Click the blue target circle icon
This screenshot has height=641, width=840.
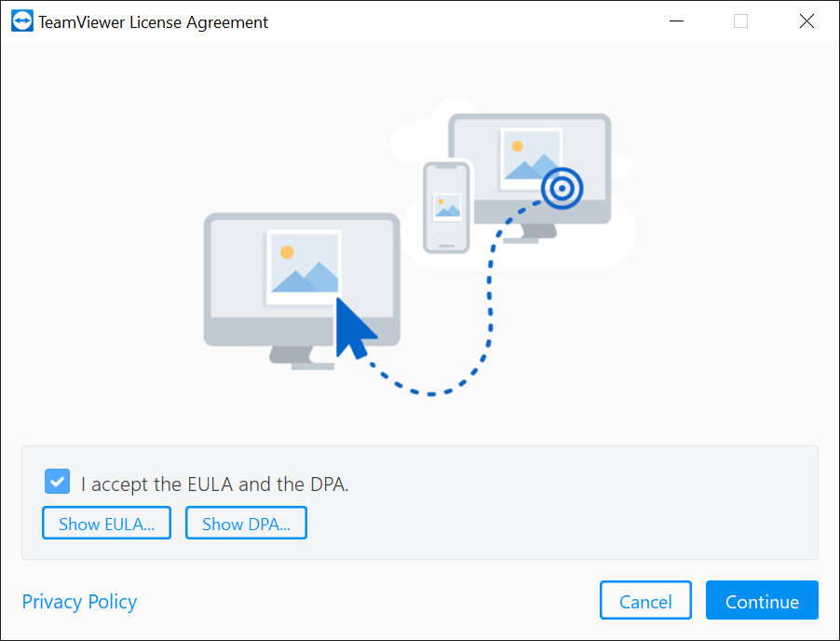(x=562, y=188)
